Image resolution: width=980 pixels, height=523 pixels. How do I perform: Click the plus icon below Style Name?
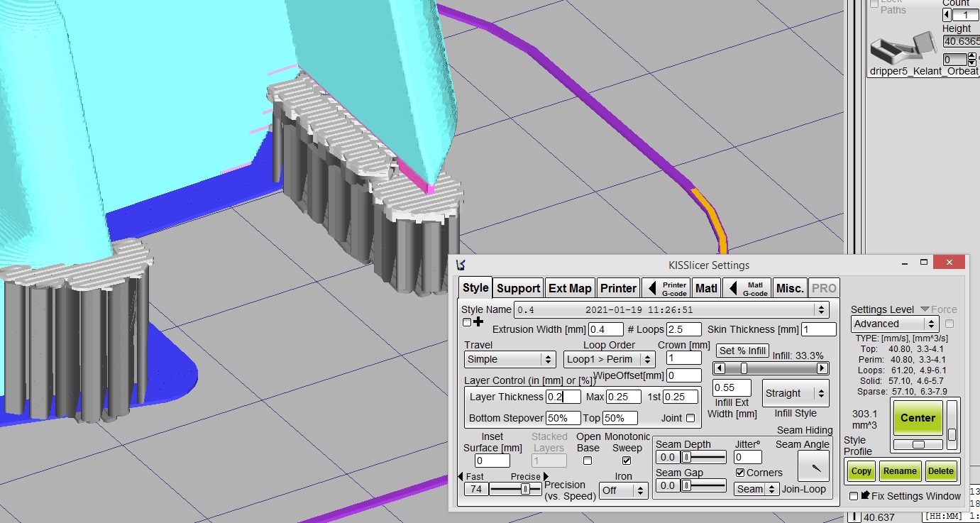tap(478, 322)
